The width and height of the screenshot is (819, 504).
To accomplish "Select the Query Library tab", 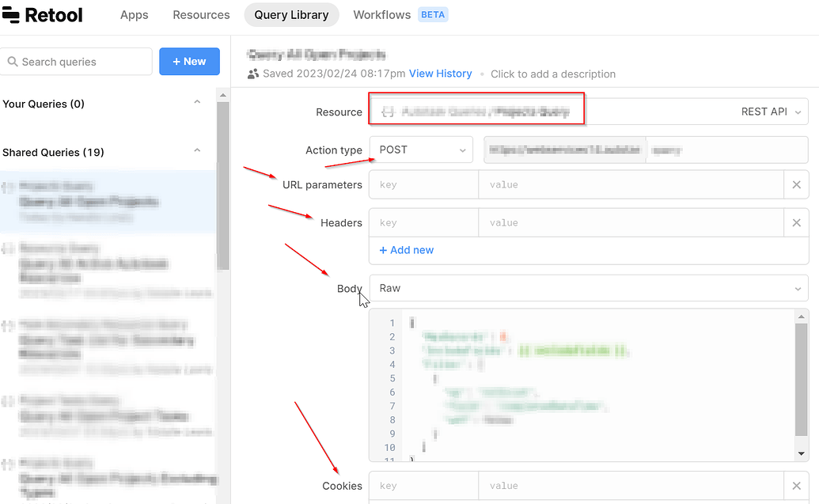I will (291, 14).
